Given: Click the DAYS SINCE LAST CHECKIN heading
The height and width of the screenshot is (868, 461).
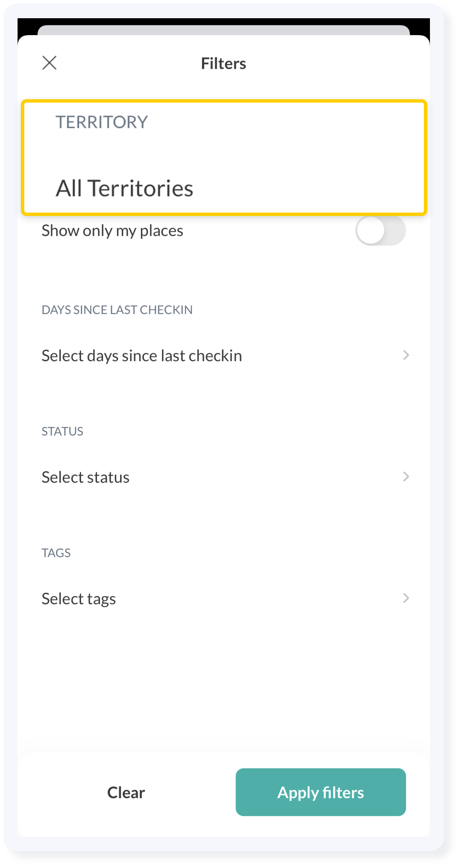Looking at the screenshot, I should coord(117,310).
